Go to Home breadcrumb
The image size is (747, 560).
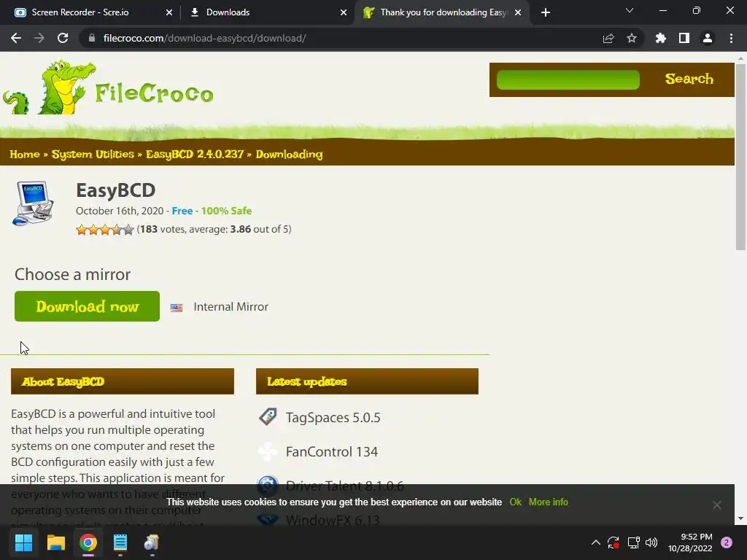coord(25,155)
